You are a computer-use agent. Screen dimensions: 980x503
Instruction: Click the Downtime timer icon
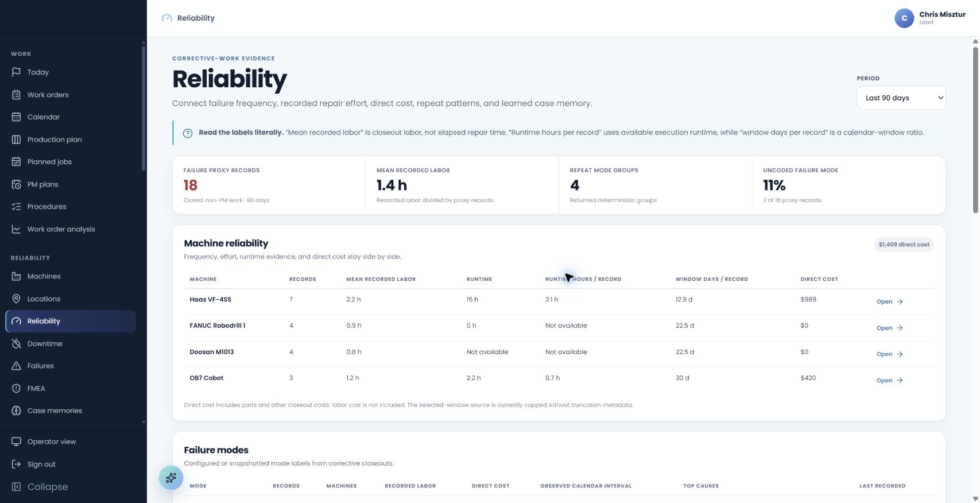click(x=16, y=343)
